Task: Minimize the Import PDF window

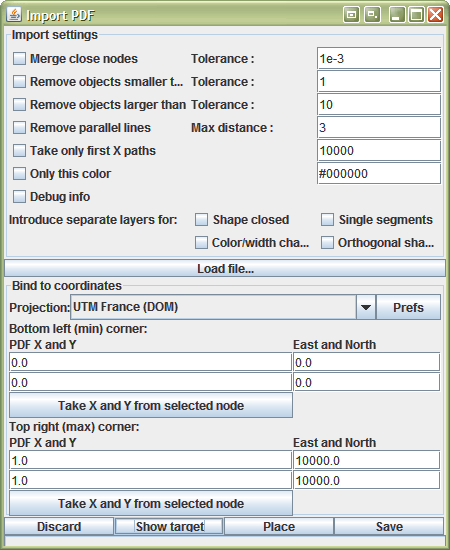Action: [x=397, y=15]
